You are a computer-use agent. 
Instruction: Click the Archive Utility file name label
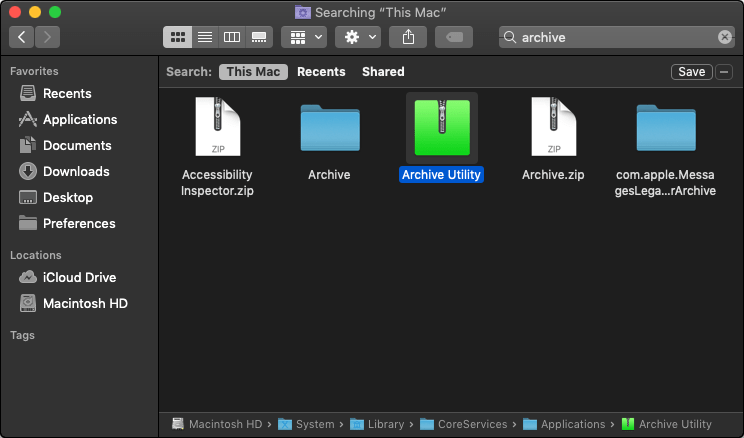coord(441,175)
